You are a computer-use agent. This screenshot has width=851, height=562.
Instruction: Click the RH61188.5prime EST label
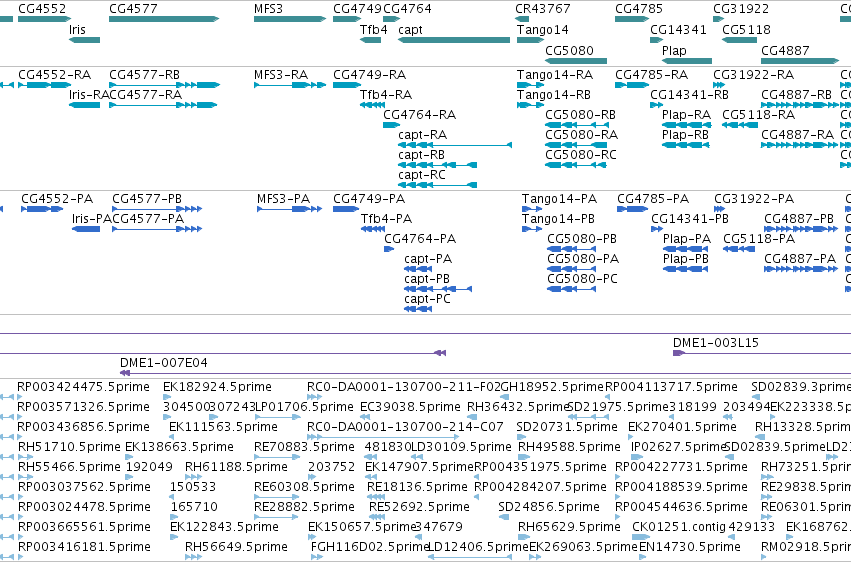coord(236,467)
